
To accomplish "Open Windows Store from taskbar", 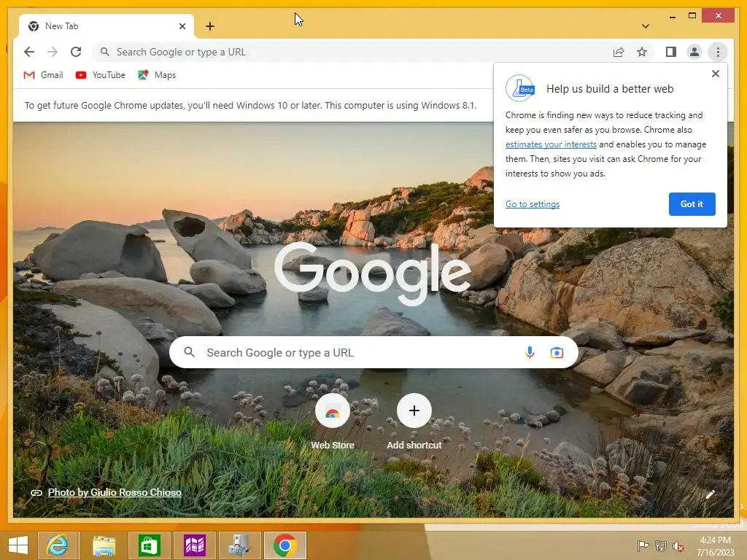I will 149,545.
